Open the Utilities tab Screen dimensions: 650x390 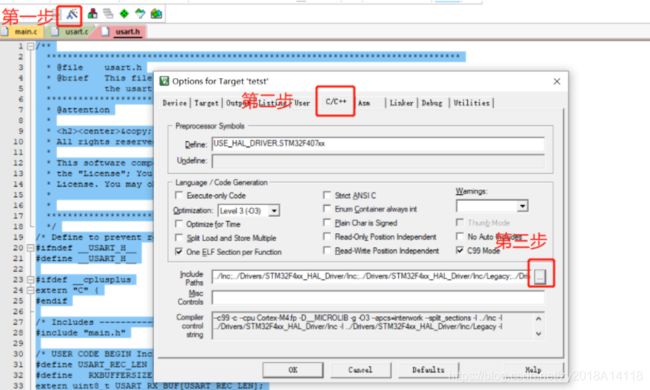pos(471,103)
